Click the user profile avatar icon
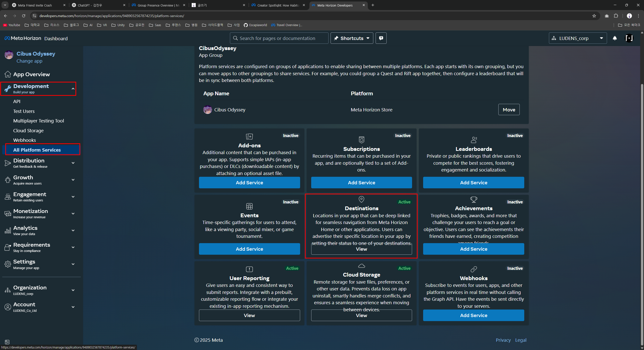The width and height of the screenshot is (644, 350). [x=629, y=38]
